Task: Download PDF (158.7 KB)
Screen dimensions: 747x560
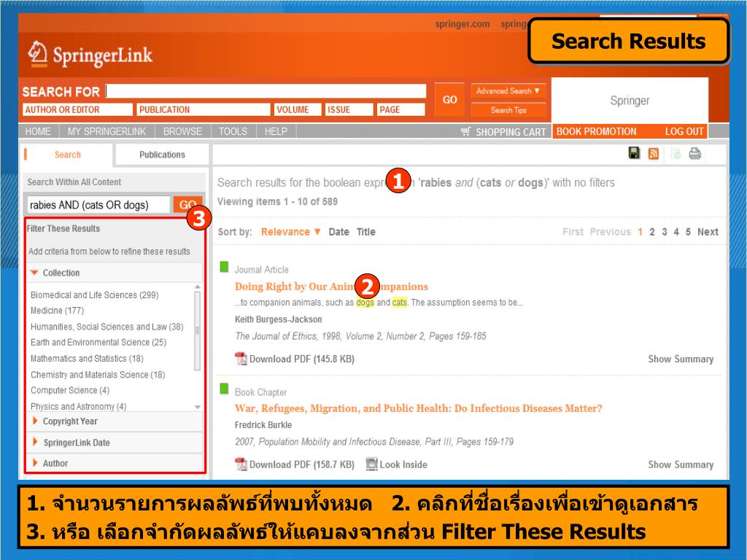Action: tap(301, 464)
